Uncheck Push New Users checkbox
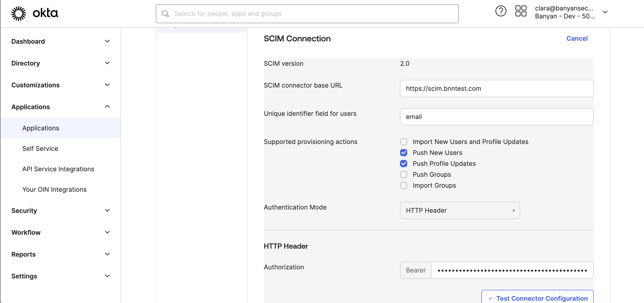 click(403, 153)
